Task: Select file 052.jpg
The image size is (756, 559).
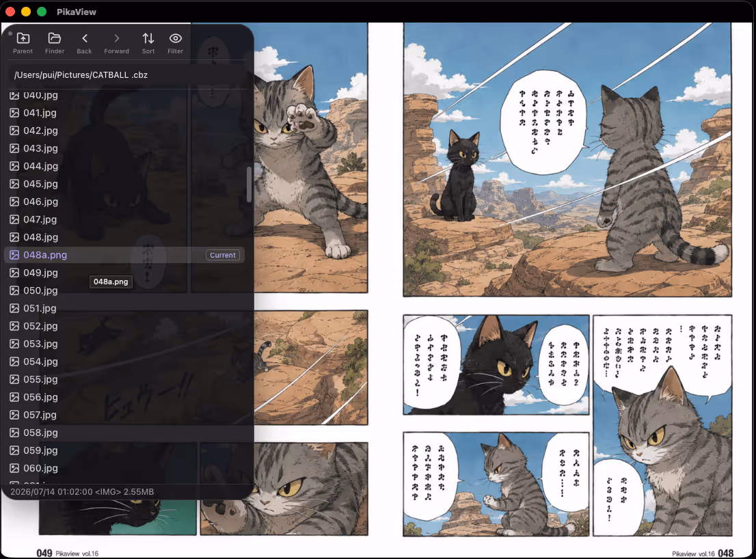Action: click(124, 326)
